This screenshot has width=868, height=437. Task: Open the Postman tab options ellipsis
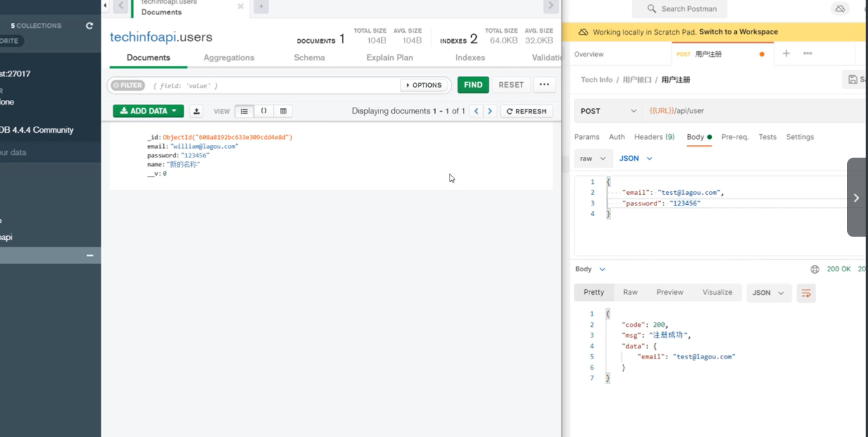coord(807,54)
